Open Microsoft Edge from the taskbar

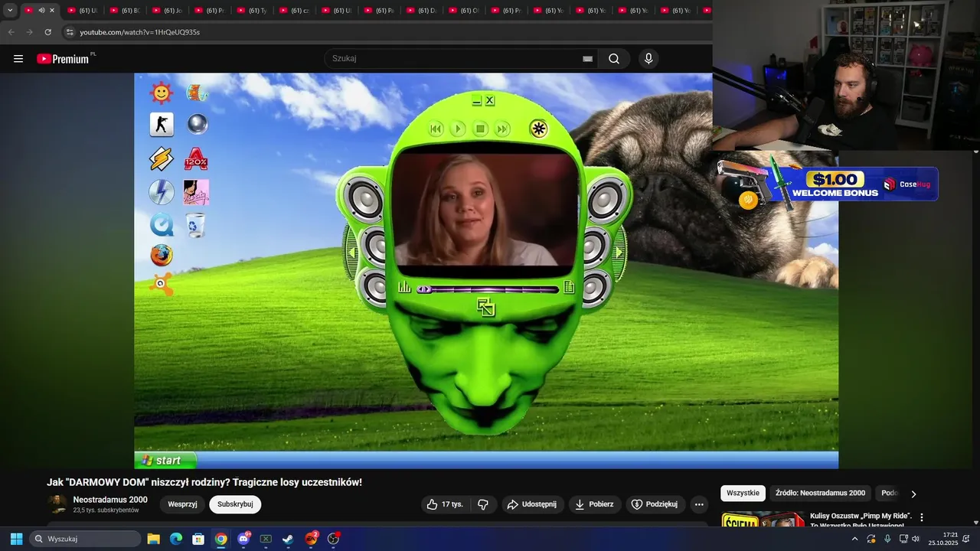click(x=176, y=539)
